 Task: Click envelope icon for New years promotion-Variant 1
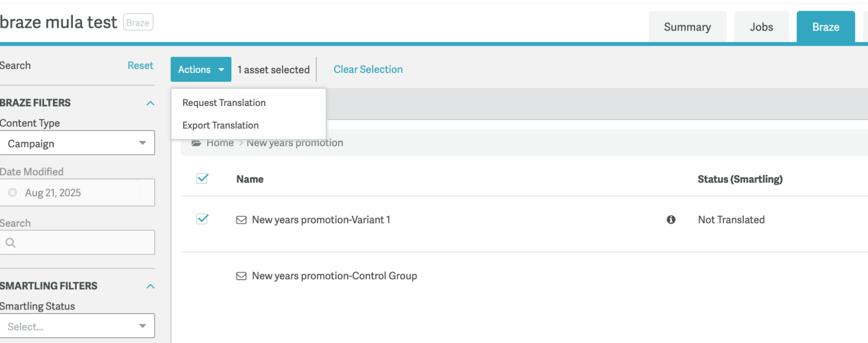tap(241, 220)
